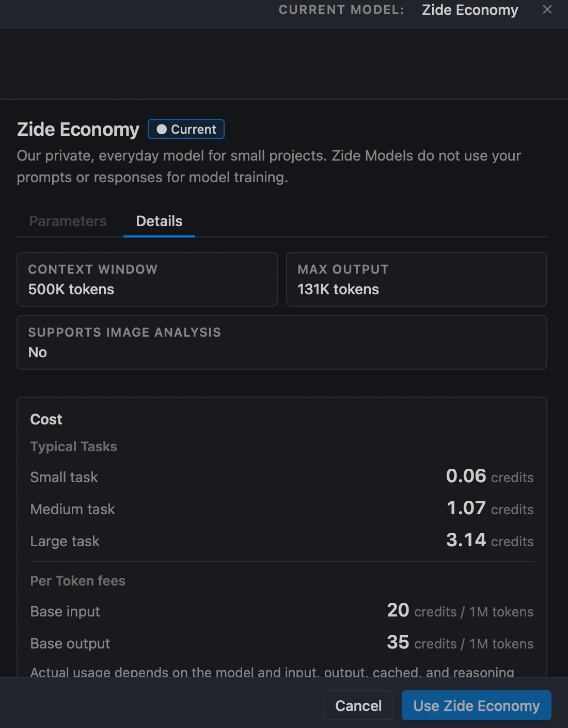
Task: Click the Cancel button
Action: (358, 705)
